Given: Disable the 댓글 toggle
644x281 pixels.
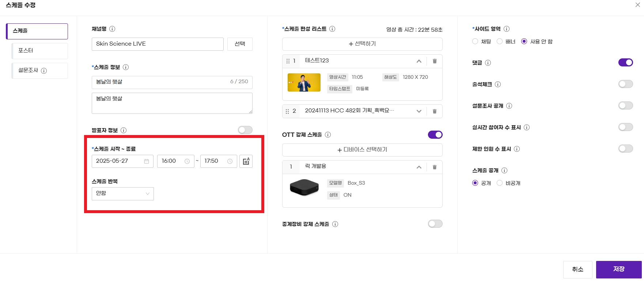Looking at the screenshot, I should [626, 62].
